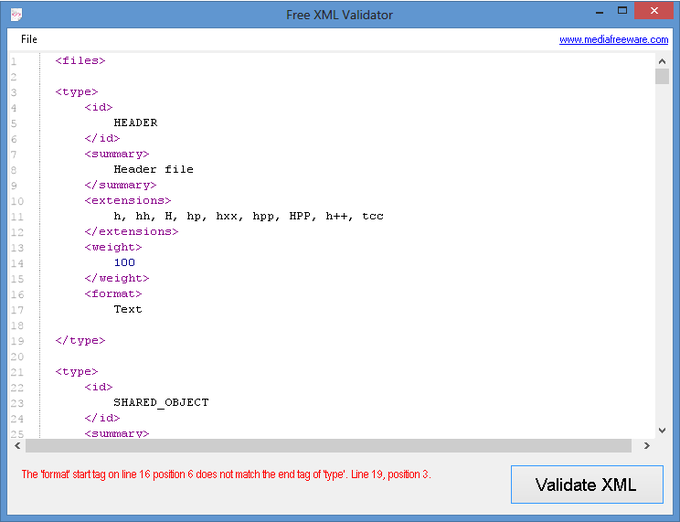Maximize the Free XML Validator window
Image resolution: width=680 pixels, height=522 pixels.
pos(622,12)
